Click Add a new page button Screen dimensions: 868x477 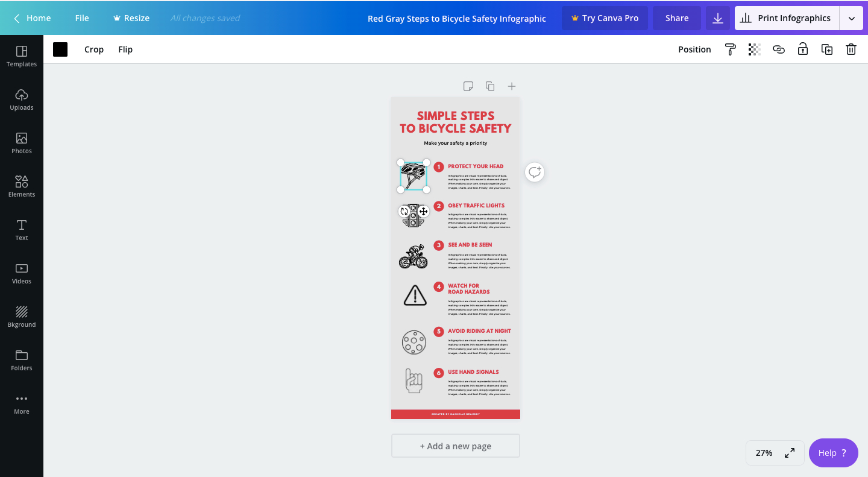tap(456, 446)
